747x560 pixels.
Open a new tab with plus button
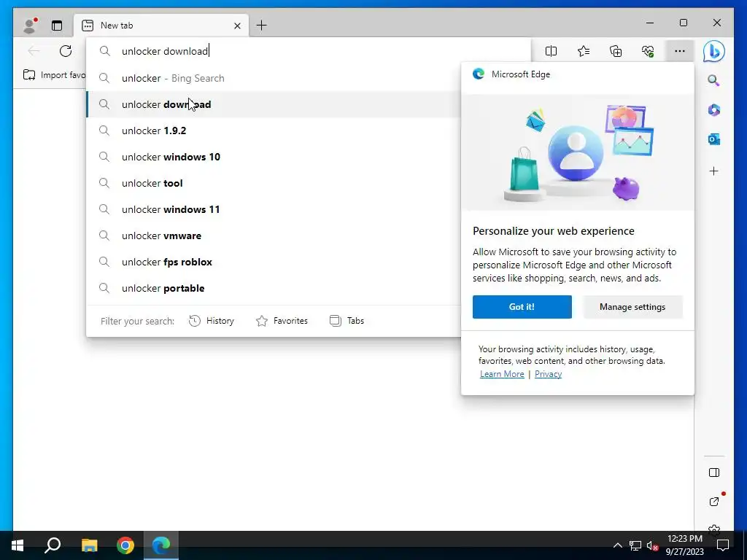pos(262,26)
